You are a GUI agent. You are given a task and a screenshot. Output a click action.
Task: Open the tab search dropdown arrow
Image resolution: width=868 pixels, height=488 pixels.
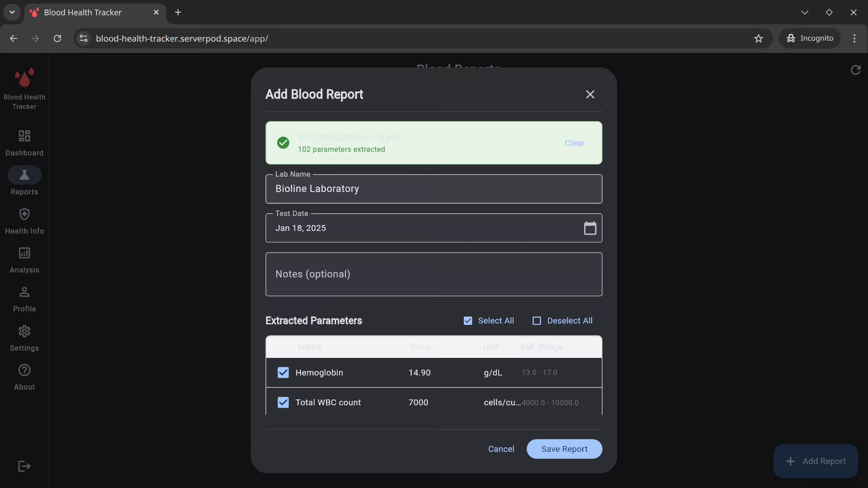tap(12, 12)
